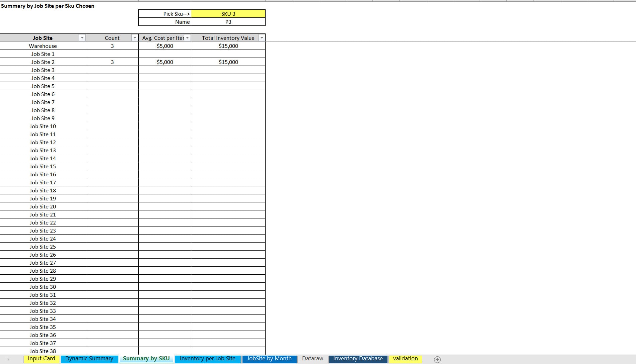636x364 pixels.
Task: Select the empty Count cell for Job Site 1
Action: pos(112,54)
